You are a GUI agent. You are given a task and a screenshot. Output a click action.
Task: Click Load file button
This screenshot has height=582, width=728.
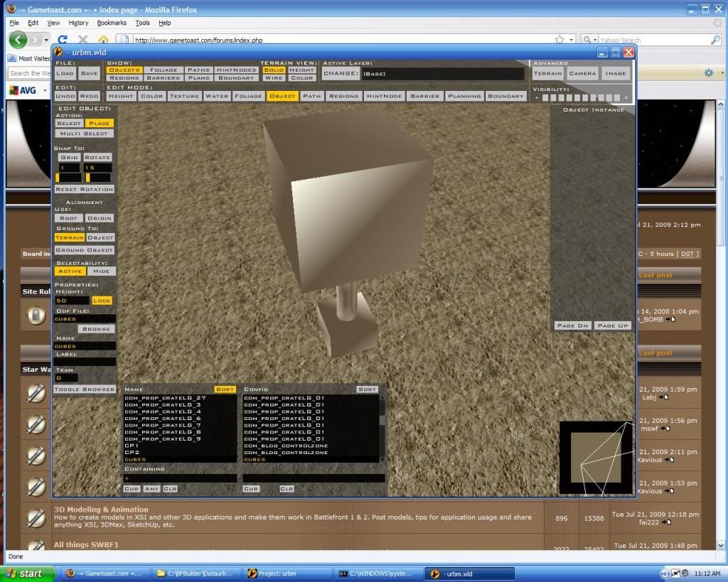point(65,73)
